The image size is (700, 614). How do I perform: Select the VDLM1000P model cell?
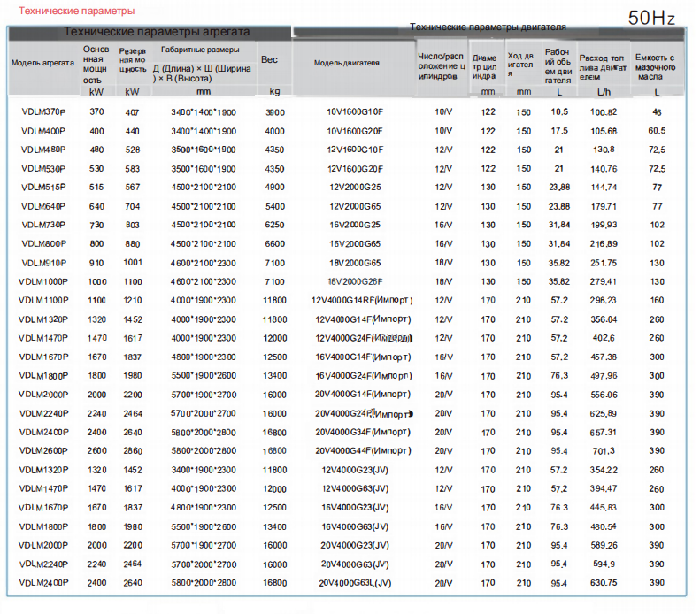(x=43, y=281)
